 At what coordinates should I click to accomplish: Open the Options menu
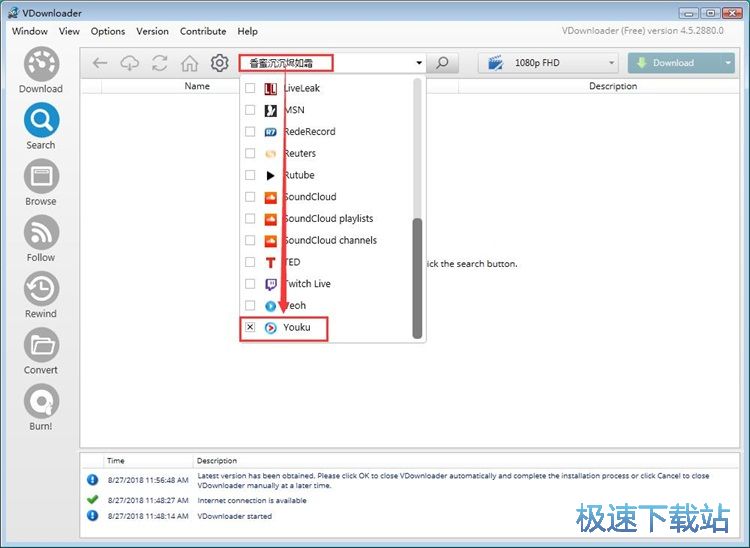pyautogui.click(x=108, y=32)
